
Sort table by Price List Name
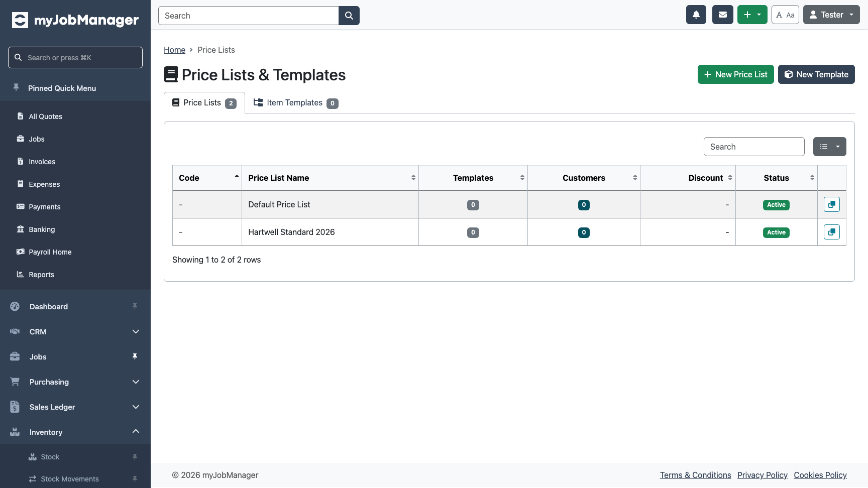point(330,178)
